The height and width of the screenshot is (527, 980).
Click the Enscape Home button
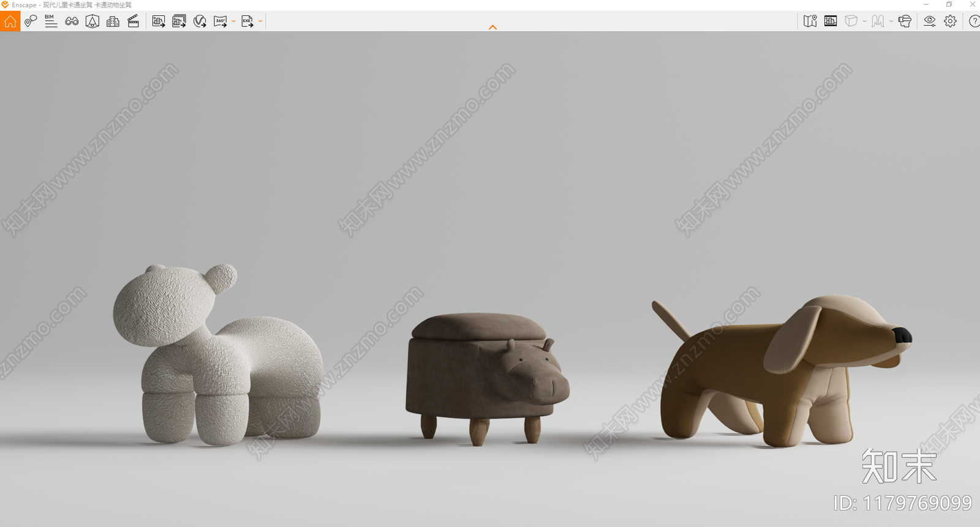click(10, 21)
